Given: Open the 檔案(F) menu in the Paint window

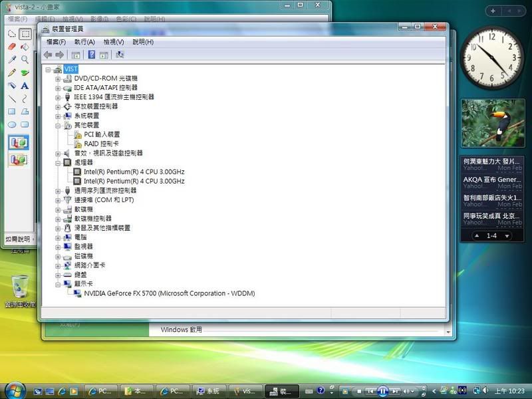Looking at the screenshot, I should click(x=18, y=19).
